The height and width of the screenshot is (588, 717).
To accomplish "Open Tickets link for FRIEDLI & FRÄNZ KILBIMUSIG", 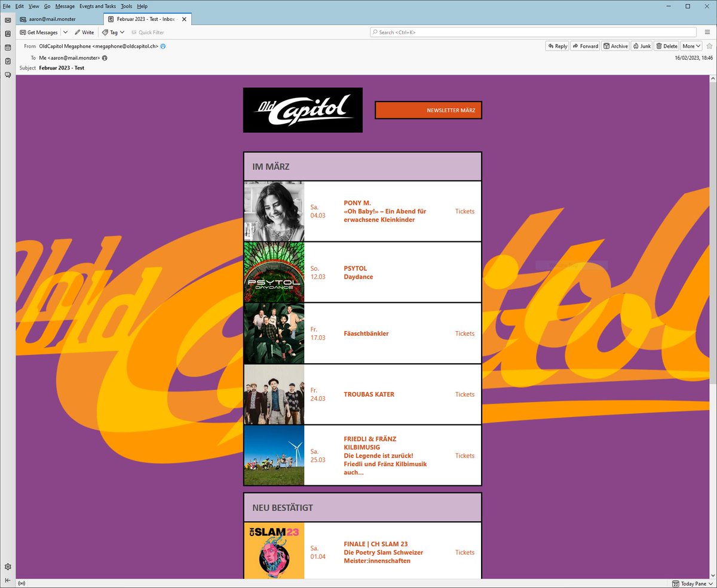I will (x=465, y=455).
